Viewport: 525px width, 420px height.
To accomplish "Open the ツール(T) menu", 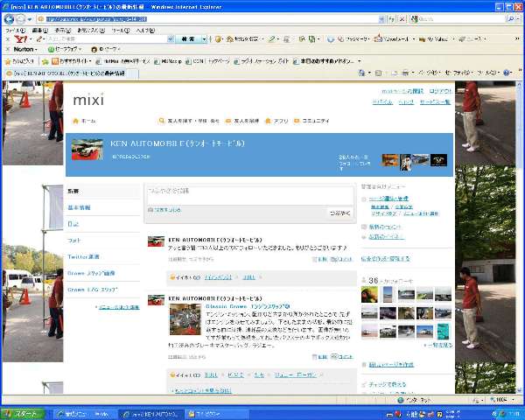I will click(121, 31).
